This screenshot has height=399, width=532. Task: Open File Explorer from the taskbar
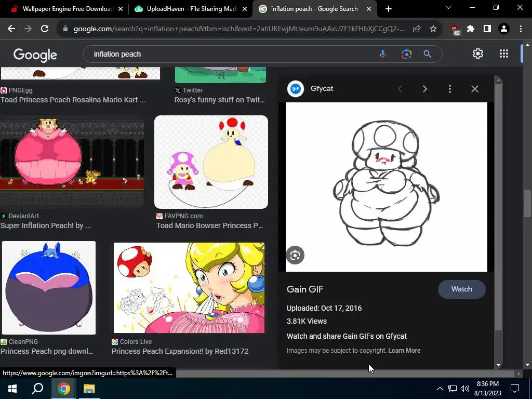tap(89, 389)
